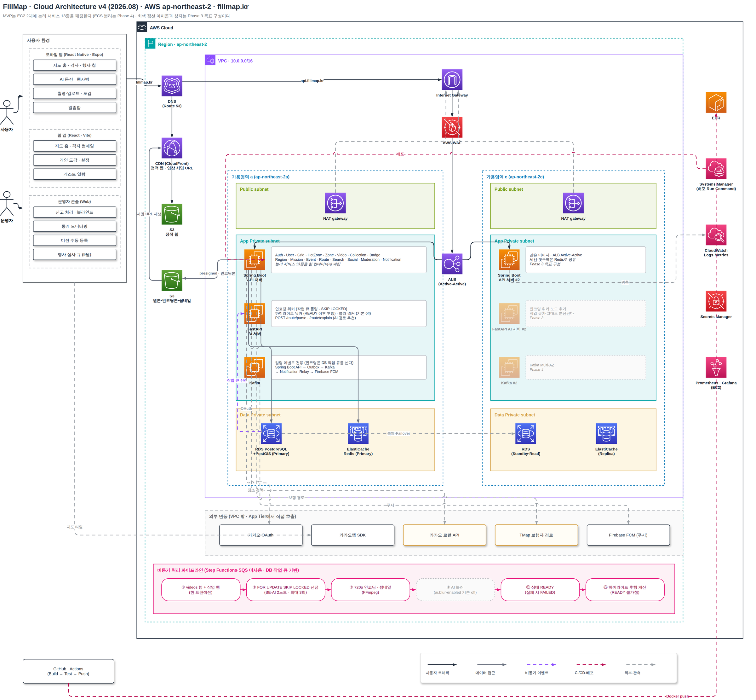This screenshot has height=700, width=756.
Task: Select the 개인 도감 · 설정 box
Action: pos(75,160)
